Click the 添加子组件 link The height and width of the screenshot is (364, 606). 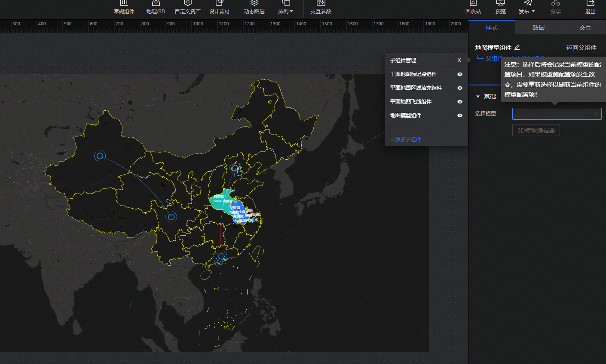(406, 140)
